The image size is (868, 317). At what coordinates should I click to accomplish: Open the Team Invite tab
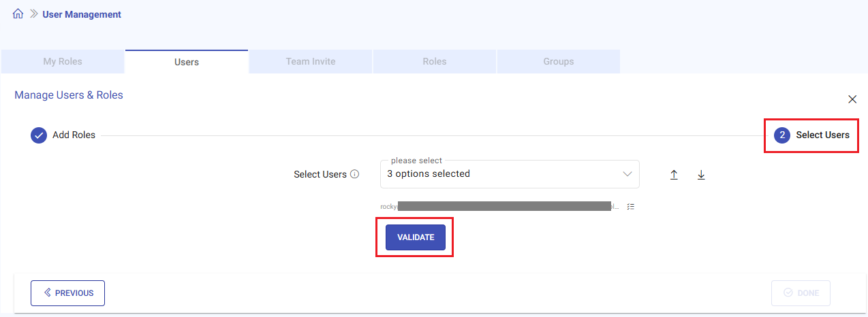pos(311,61)
